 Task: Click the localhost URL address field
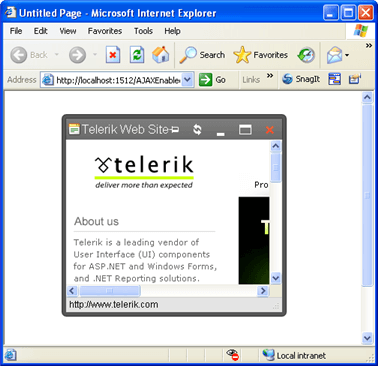118,80
